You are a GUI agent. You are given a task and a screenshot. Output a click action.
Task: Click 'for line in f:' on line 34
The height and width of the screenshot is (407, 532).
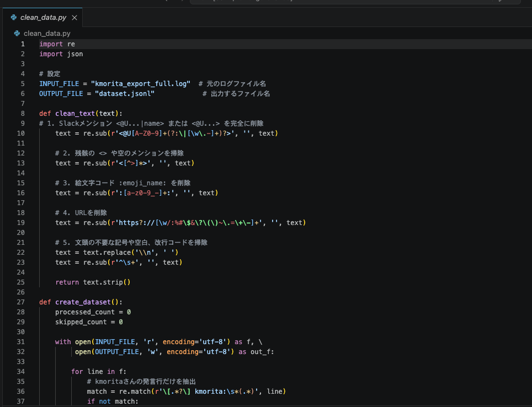click(x=99, y=372)
